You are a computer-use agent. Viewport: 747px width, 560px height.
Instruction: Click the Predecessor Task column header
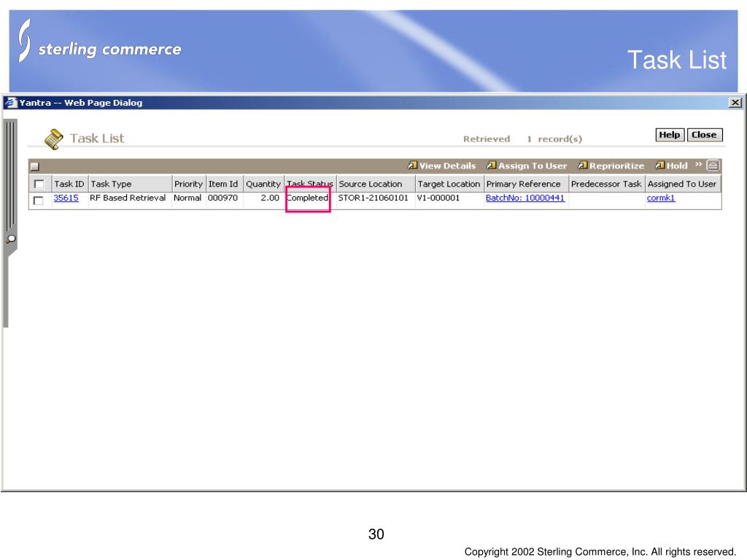(x=606, y=184)
